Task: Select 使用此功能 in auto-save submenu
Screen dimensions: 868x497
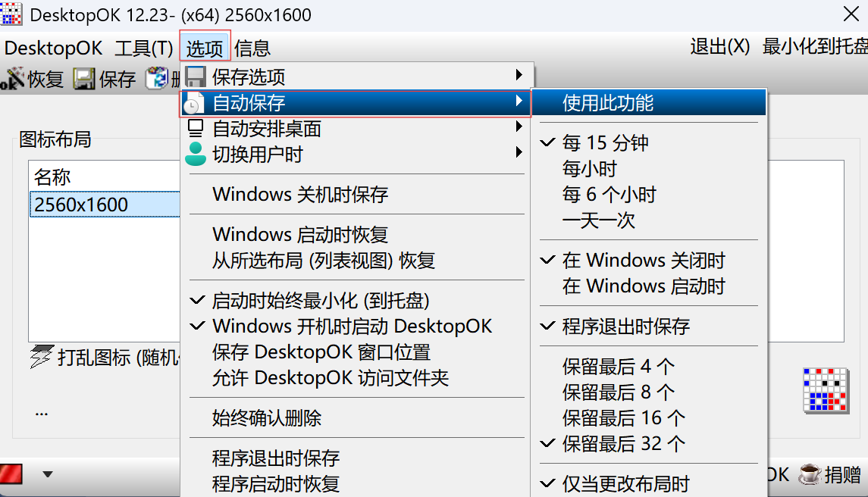Action: tap(607, 103)
